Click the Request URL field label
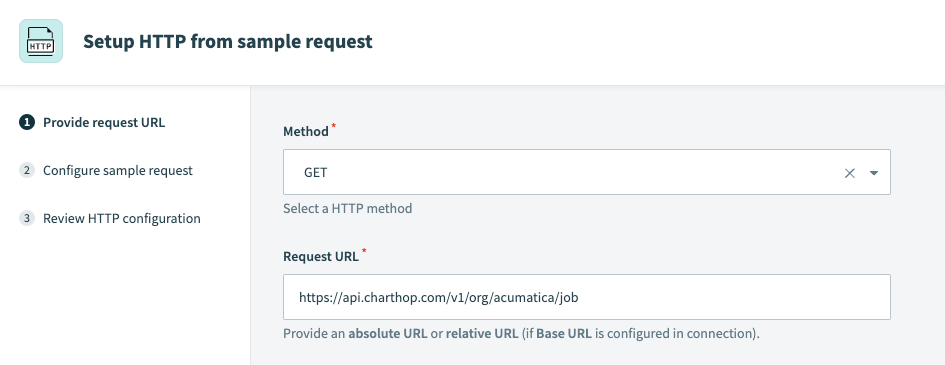 [x=321, y=256]
